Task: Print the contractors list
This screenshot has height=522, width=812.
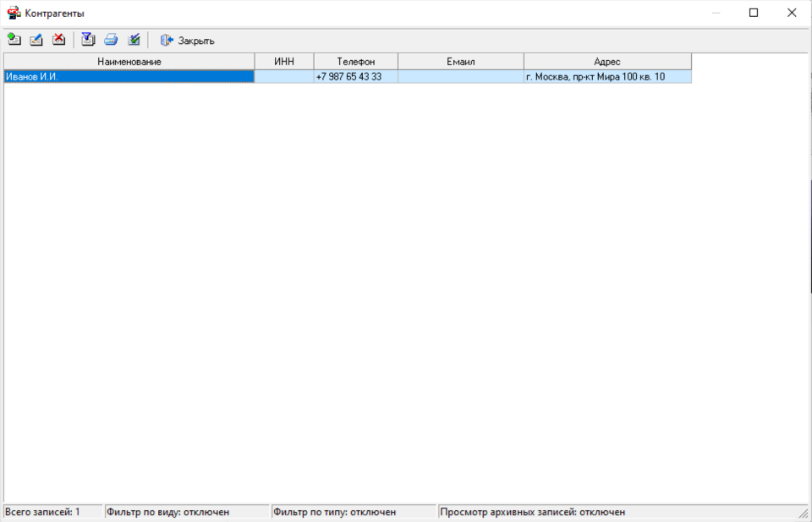Action: pyautogui.click(x=111, y=40)
